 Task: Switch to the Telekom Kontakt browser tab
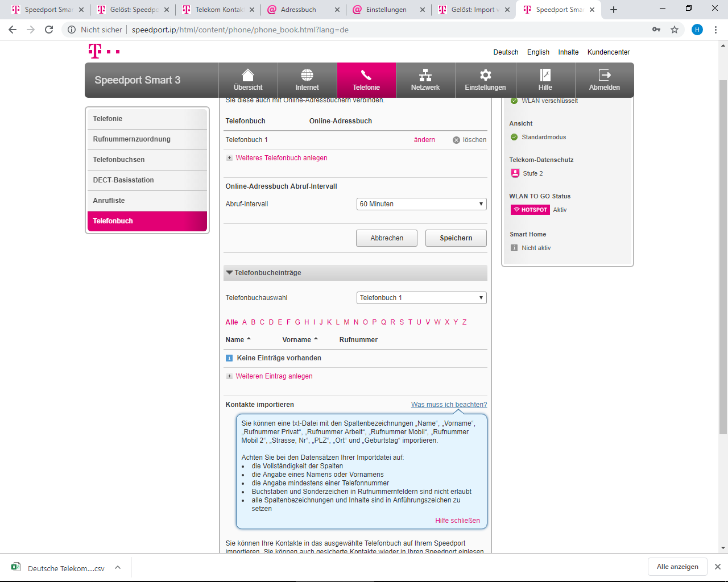coord(219,10)
